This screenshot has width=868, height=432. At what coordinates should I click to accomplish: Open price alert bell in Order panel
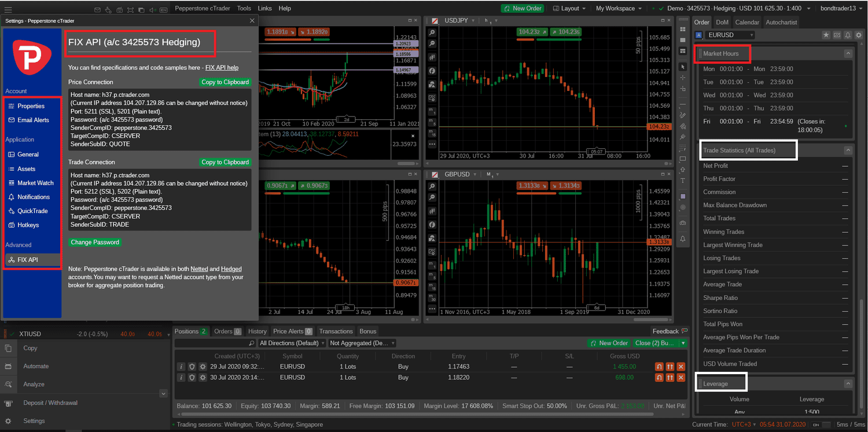848,35
